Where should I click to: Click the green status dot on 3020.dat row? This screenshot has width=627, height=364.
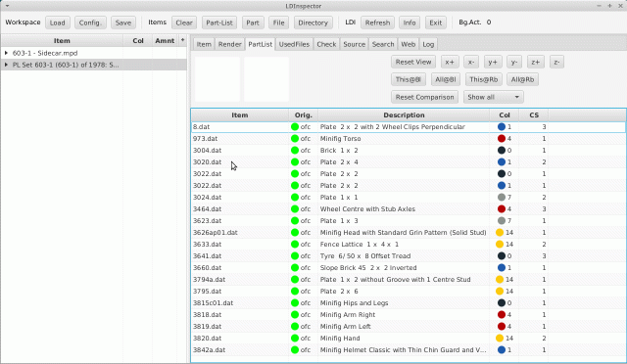point(295,162)
